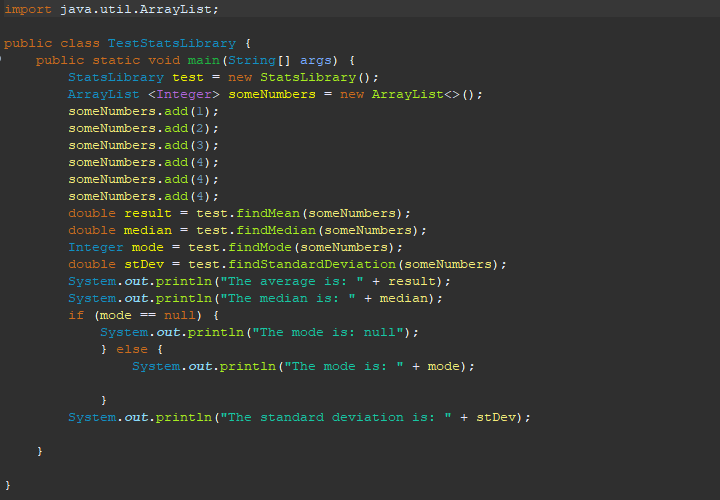
Task: Click "someNumbers" in the ArrayList declaration line
Action: 272,95
